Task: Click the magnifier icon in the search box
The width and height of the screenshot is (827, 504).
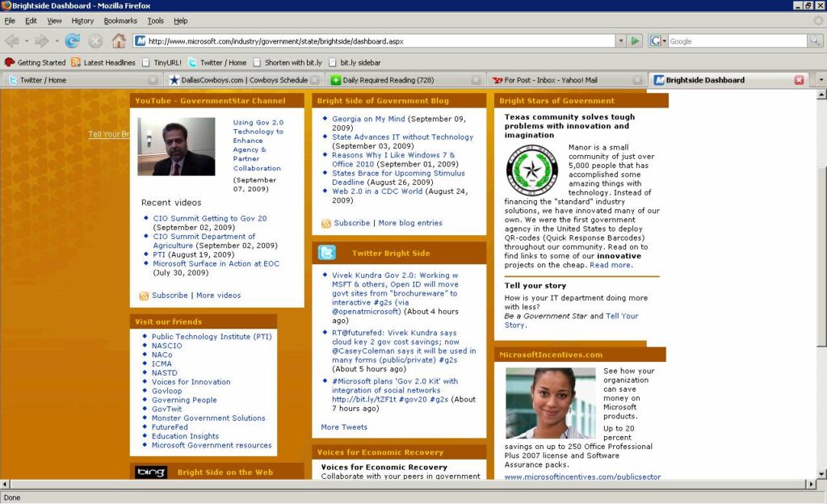Action: click(x=815, y=40)
